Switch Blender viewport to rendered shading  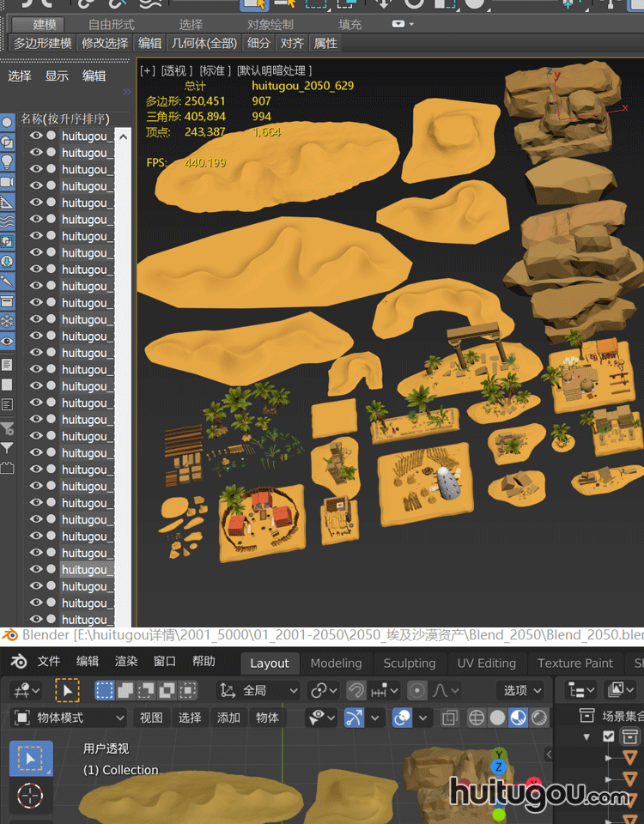click(x=539, y=718)
